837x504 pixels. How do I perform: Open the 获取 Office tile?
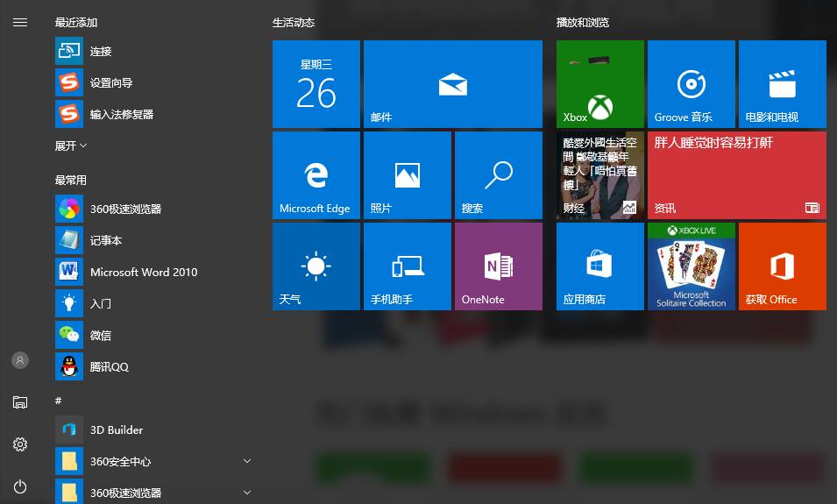coord(783,266)
